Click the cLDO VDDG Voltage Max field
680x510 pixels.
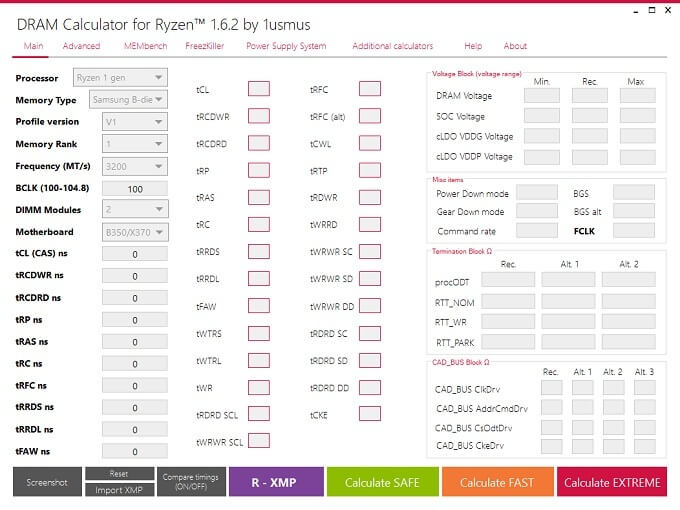(x=638, y=136)
